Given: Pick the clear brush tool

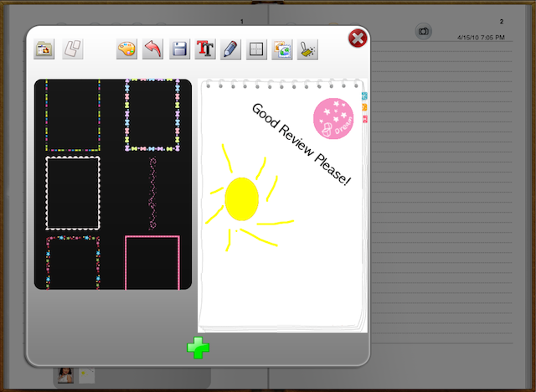Looking at the screenshot, I should [307, 49].
